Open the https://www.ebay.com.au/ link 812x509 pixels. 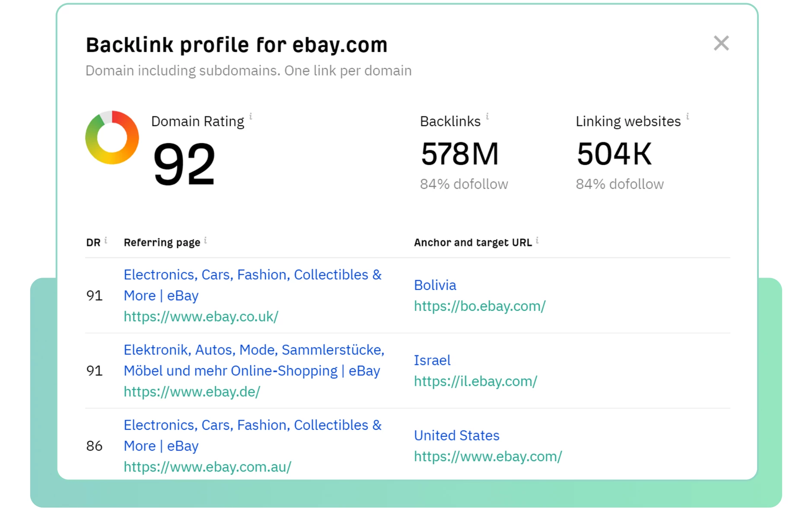pyautogui.click(x=207, y=467)
